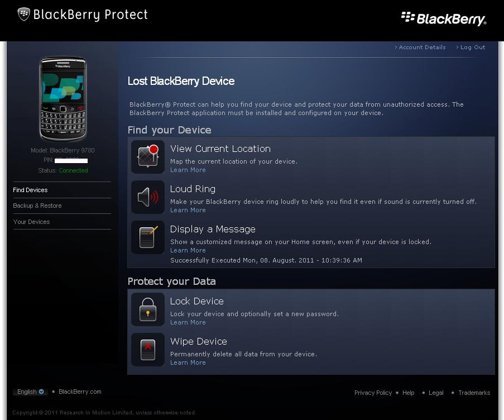This screenshot has height=420, width=504.
Task: Click Learn More under View Current Location
Action: (x=188, y=170)
